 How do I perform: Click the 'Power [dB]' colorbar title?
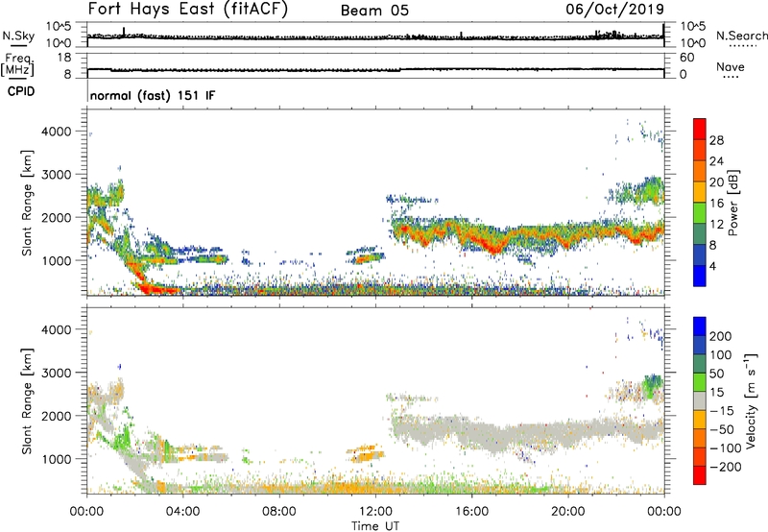732,203
